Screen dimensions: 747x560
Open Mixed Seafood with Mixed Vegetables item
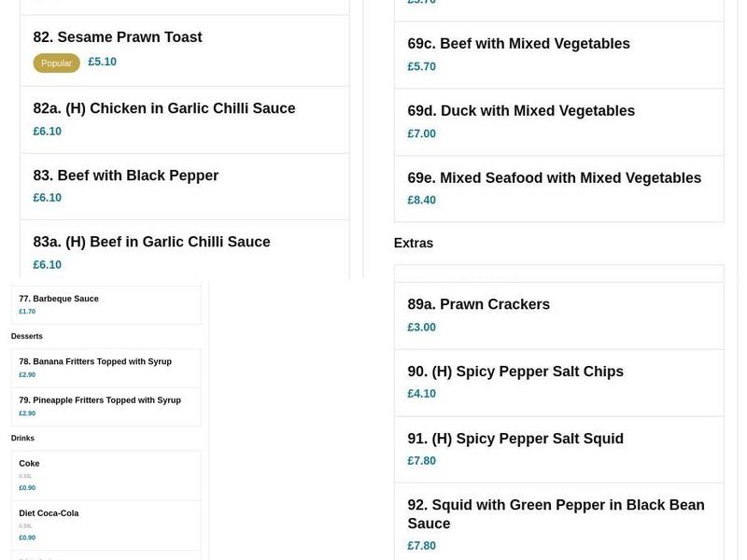554,177
